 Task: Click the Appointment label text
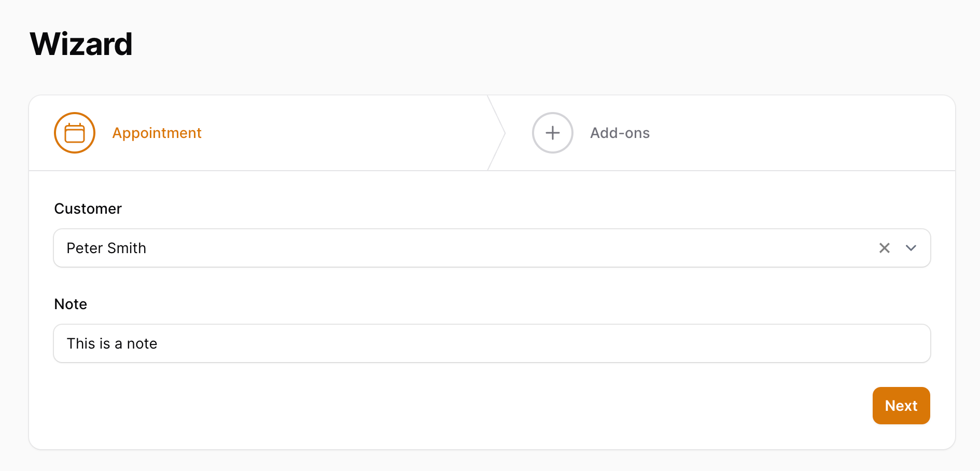coord(157,133)
